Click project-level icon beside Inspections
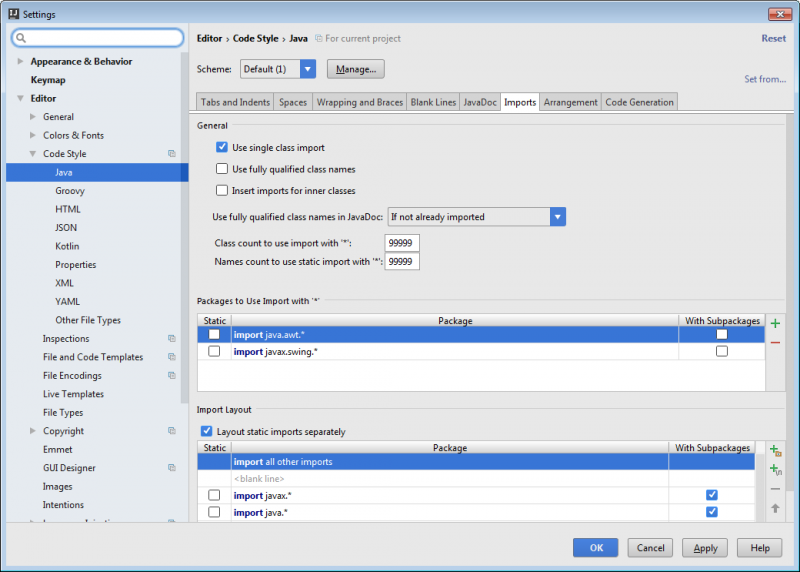The height and width of the screenshot is (572, 800). pyautogui.click(x=172, y=339)
